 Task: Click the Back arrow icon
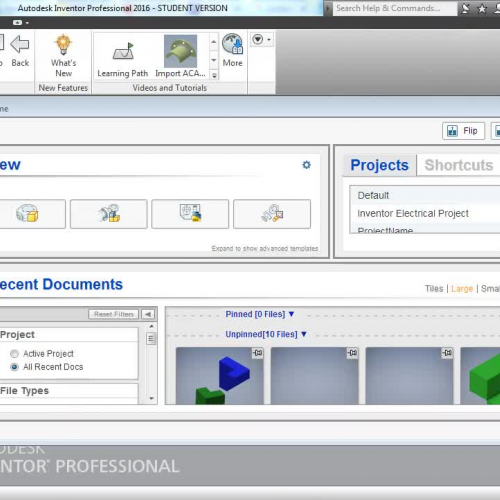tap(20, 44)
